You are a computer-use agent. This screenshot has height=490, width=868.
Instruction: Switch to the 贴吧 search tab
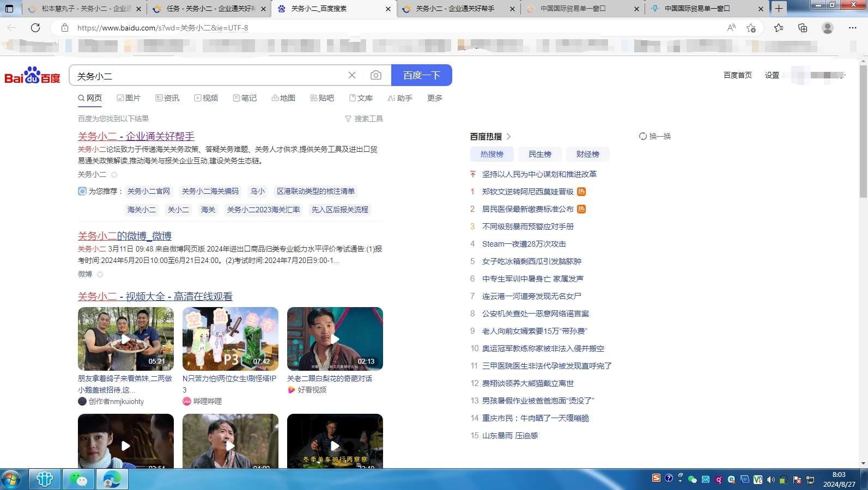(322, 98)
